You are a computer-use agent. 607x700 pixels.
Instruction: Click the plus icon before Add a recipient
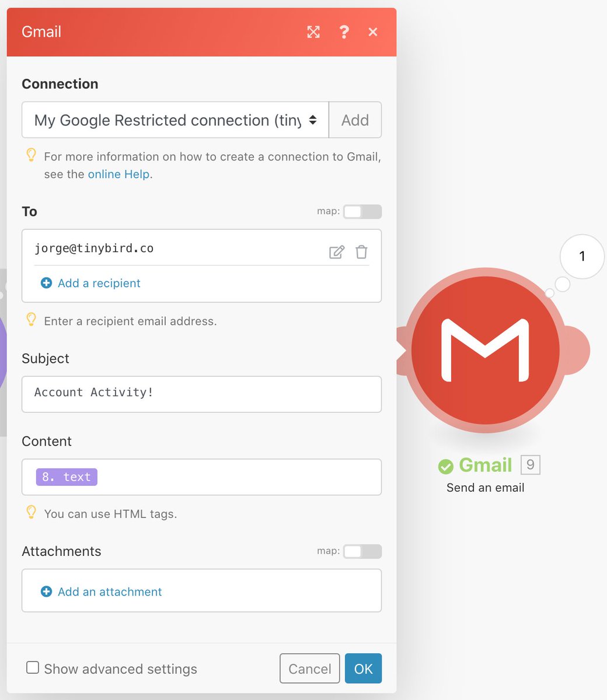[46, 283]
